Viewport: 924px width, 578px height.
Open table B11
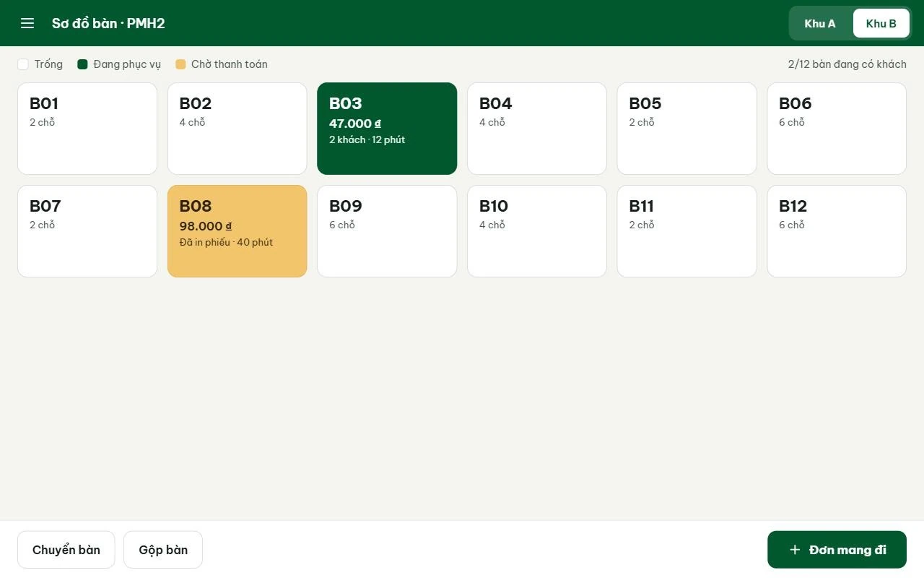(x=687, y=231)
